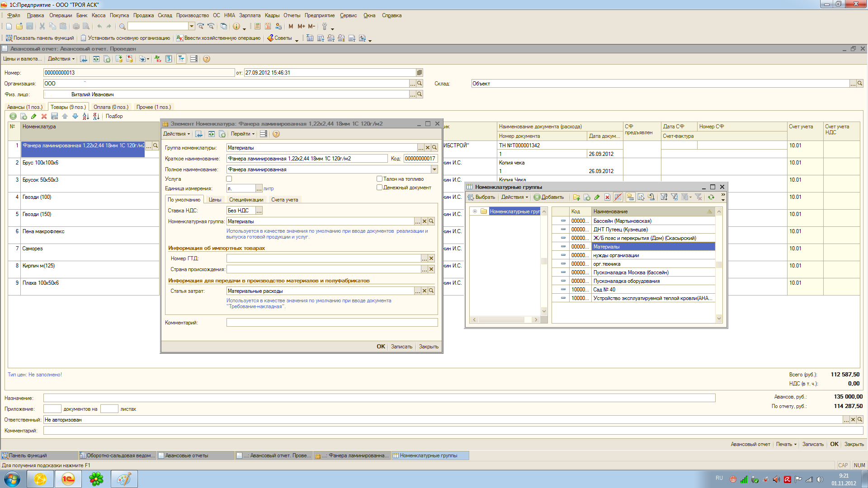Viewport: 868px width, 488px height.
Task: Open help icon in Элемент Номенклатура window
Action: pos(276,134)
